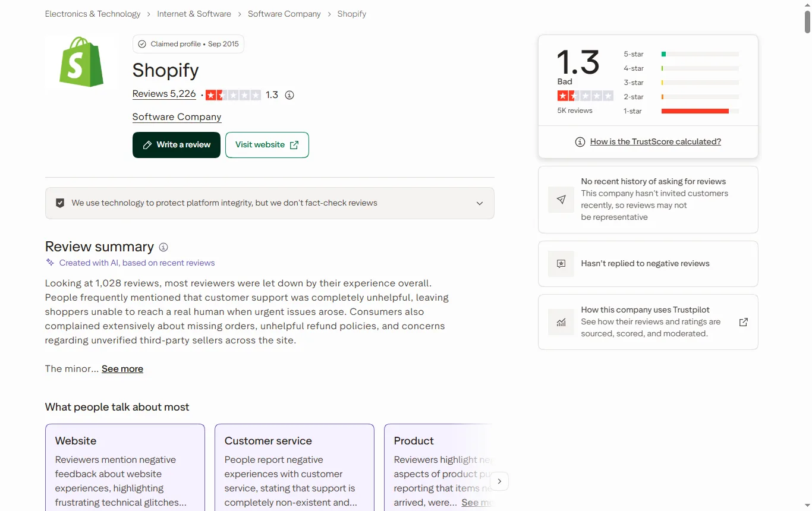Click the star rating in the TrustScore card

pyautogui.click(x=585, y=96)
